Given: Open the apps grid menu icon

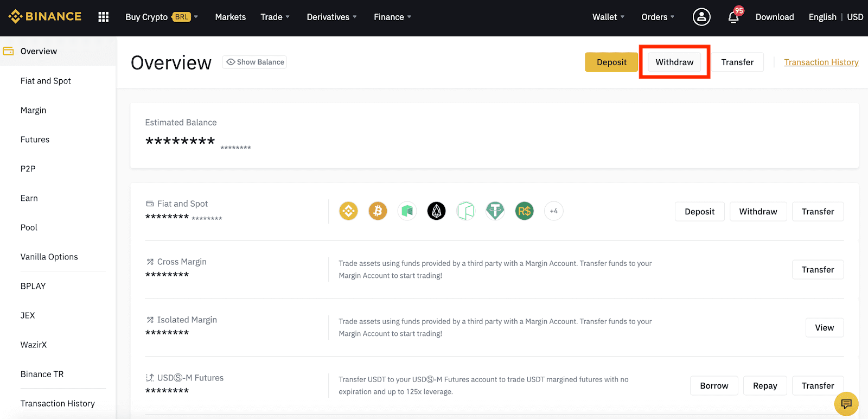Looking at the screenshot, I should [104, 17].
